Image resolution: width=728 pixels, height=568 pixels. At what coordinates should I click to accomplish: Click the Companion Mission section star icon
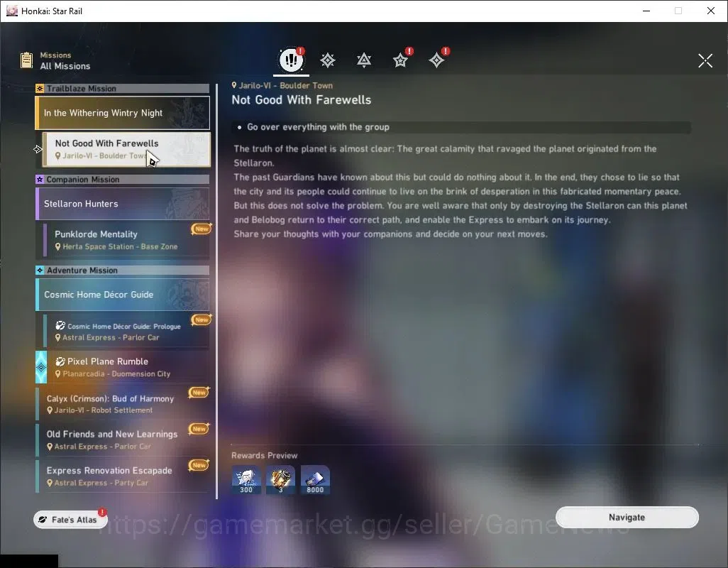[x=40, y=179]
